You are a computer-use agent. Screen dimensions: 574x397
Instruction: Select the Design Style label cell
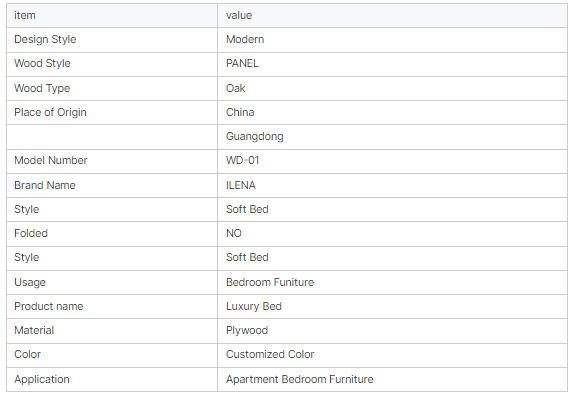(112, 40)
